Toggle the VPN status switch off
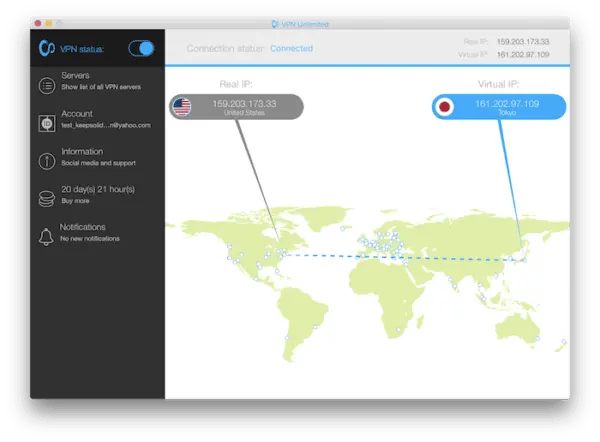 [141, 49]
